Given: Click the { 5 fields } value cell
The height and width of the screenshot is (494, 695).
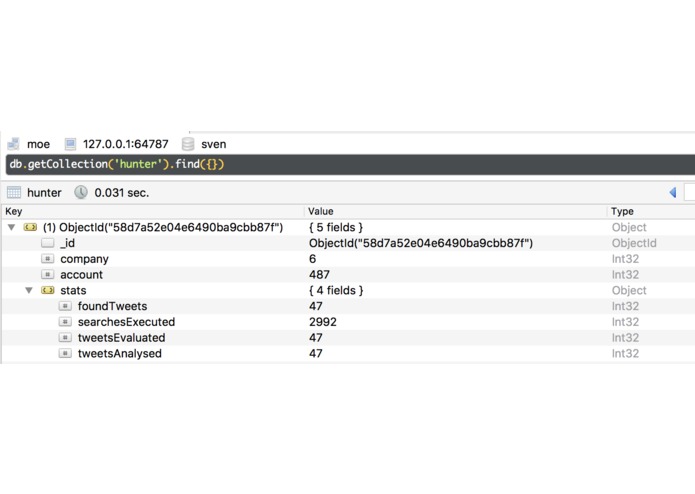Looking at the screenshot, I should [x=336, y=227].
